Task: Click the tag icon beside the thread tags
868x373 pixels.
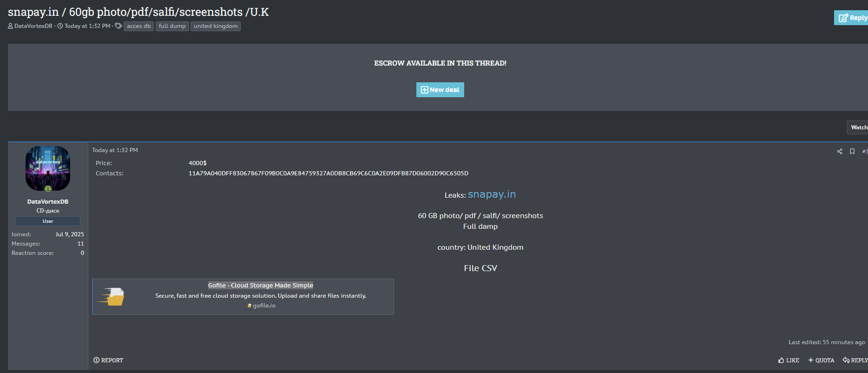Action: click(118, 26)
